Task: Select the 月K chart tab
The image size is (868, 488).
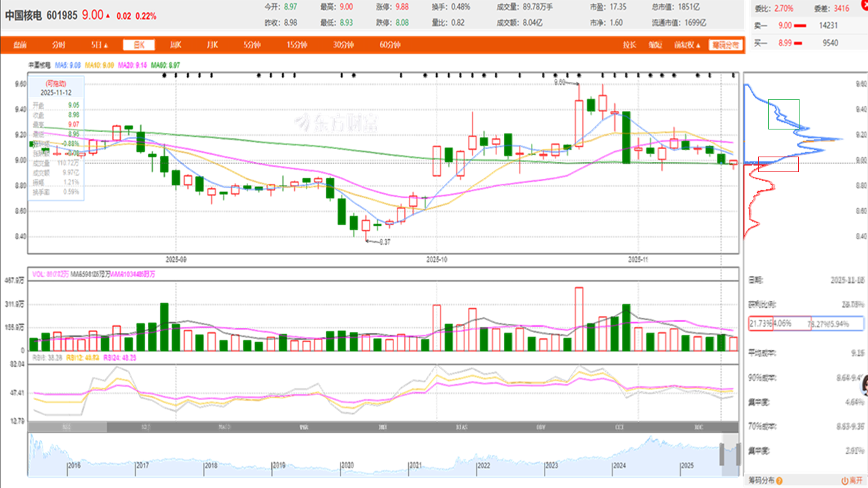Action: point(212,45)
